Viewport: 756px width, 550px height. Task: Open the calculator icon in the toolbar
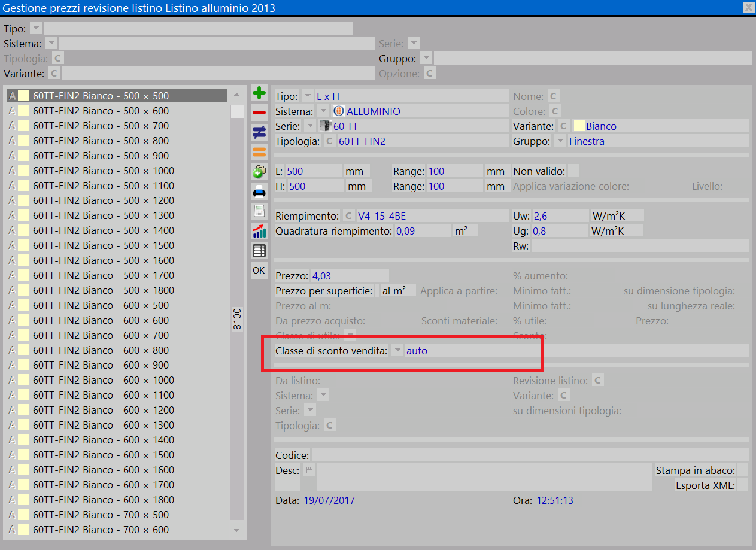pos(259,211)
